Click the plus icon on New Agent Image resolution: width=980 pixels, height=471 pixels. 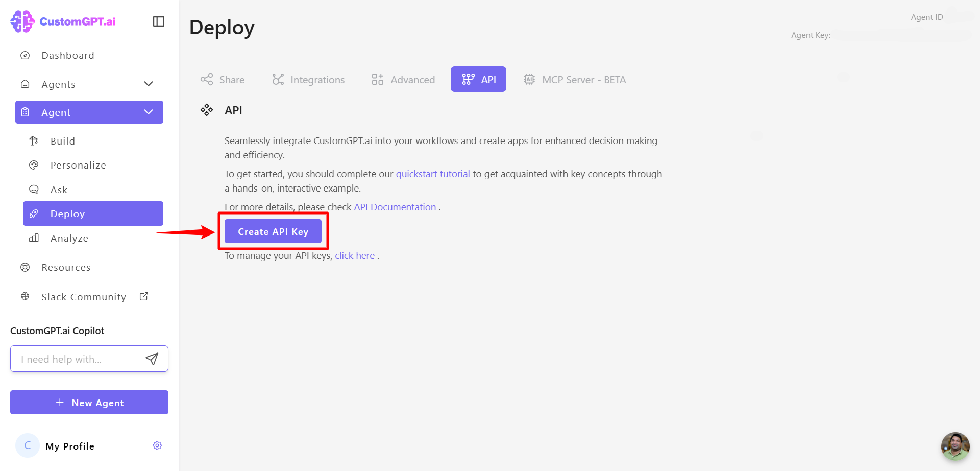(60, 402)
